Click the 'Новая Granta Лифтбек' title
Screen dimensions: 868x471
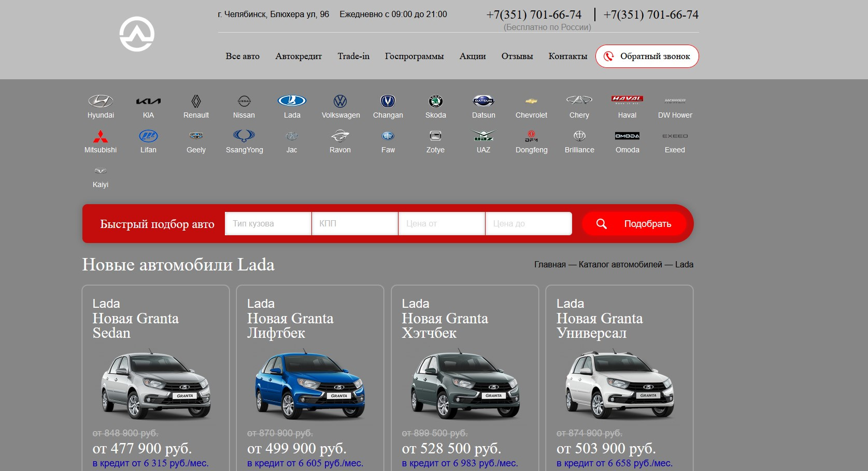coord(290,325)
